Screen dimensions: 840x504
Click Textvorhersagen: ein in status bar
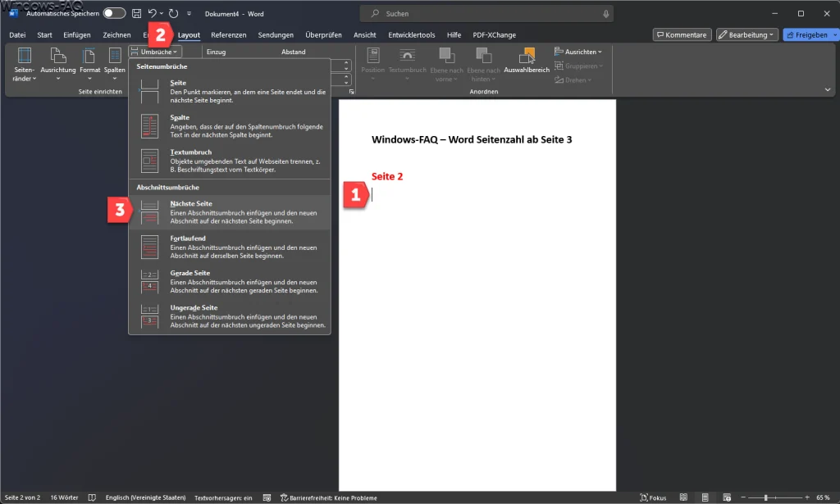(x=223, y=497)
